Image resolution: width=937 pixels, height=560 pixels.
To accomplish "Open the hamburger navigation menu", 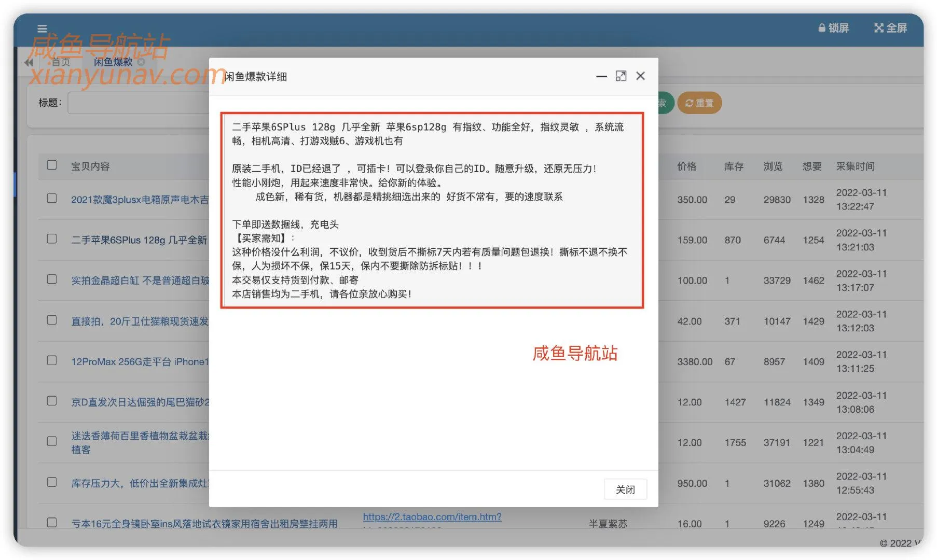I will pyautogui.click(x=42, y=29).
